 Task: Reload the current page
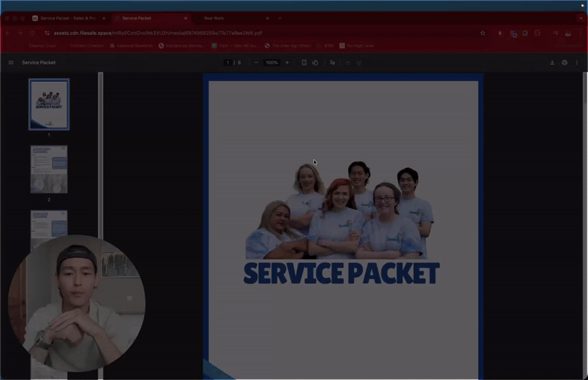click(x=32, y=33)
